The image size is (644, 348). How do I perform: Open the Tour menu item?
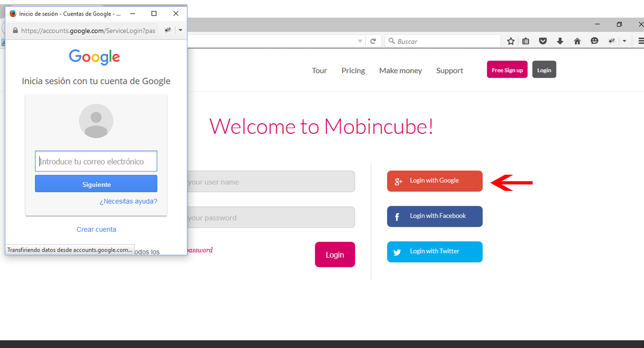click(x=319, y=70)
